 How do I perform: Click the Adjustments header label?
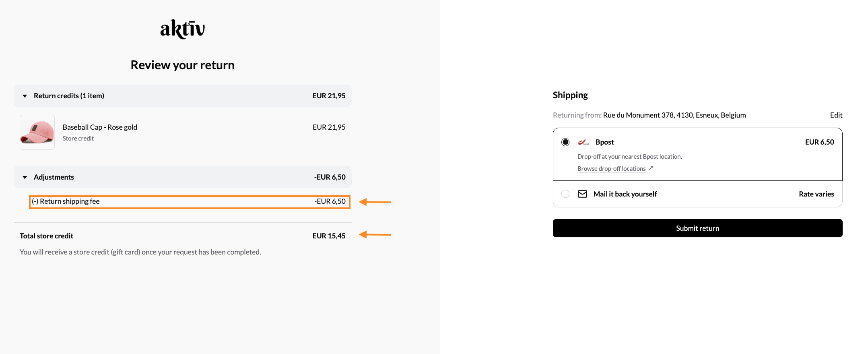[54, 177]
